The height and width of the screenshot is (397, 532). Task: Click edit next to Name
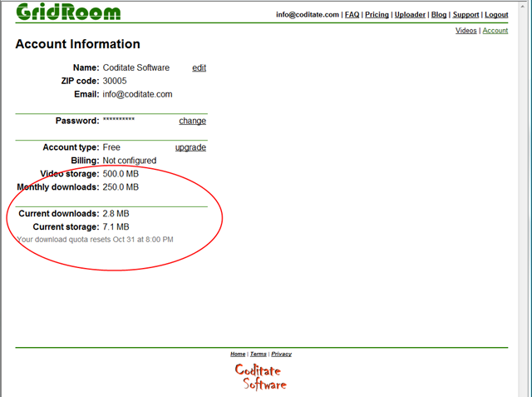199,68
